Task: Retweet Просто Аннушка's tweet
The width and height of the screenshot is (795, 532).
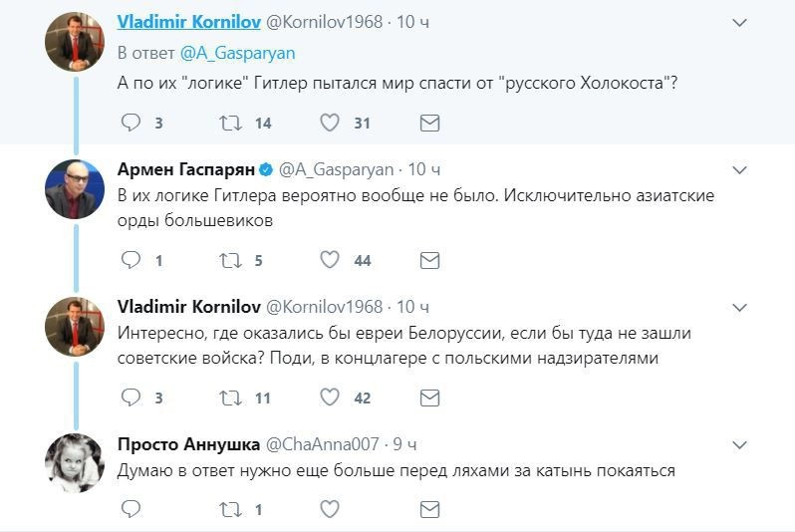Action: (230, 509)
